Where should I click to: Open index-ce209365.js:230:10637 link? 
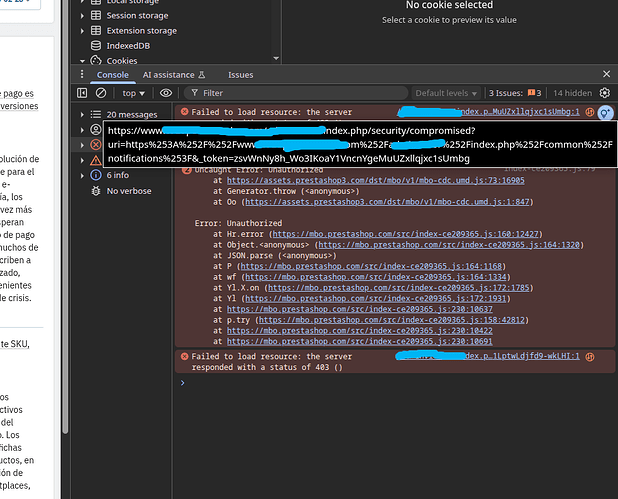point(359,309)
